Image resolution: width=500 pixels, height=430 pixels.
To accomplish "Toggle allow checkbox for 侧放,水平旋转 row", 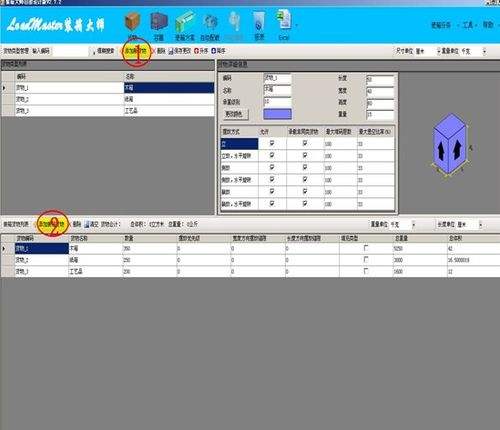I will pyautogui.click(x=272, y=179).
